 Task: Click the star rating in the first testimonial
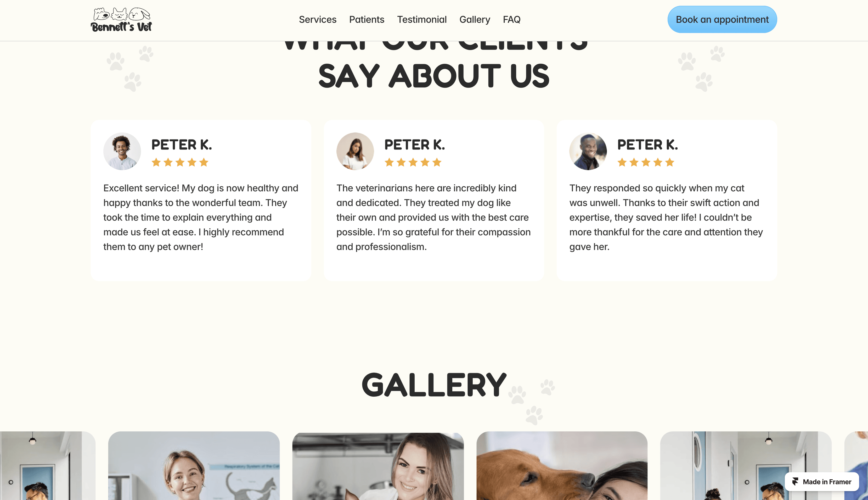180,162
